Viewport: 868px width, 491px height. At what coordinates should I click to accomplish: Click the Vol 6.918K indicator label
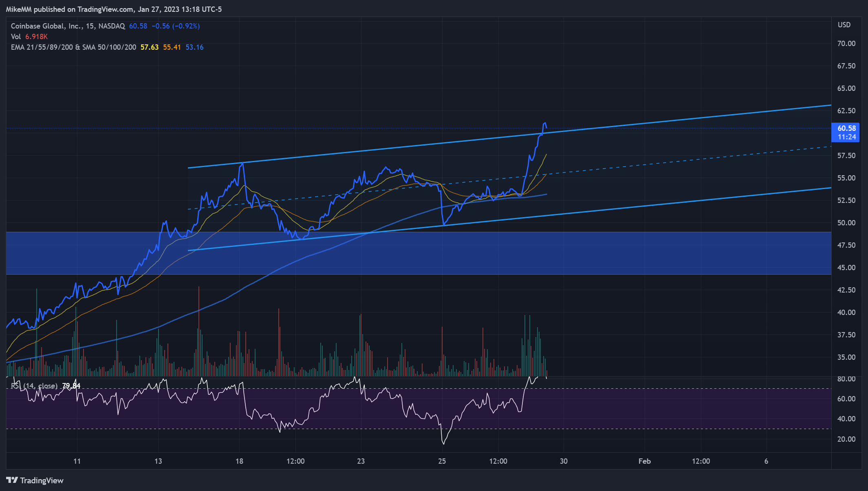(x=29, y=37)
